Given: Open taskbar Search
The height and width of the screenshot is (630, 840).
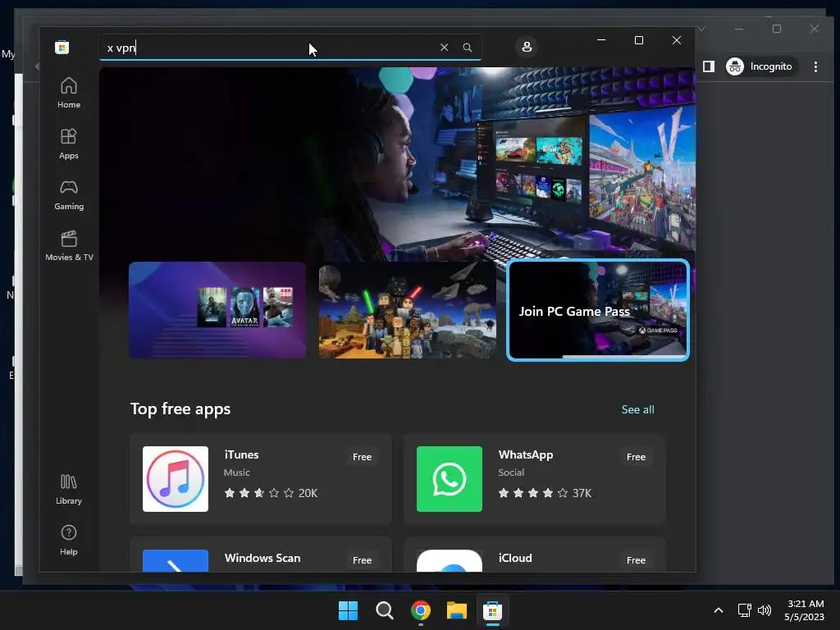Looking at the screenshot, I should tap(384, 610).
